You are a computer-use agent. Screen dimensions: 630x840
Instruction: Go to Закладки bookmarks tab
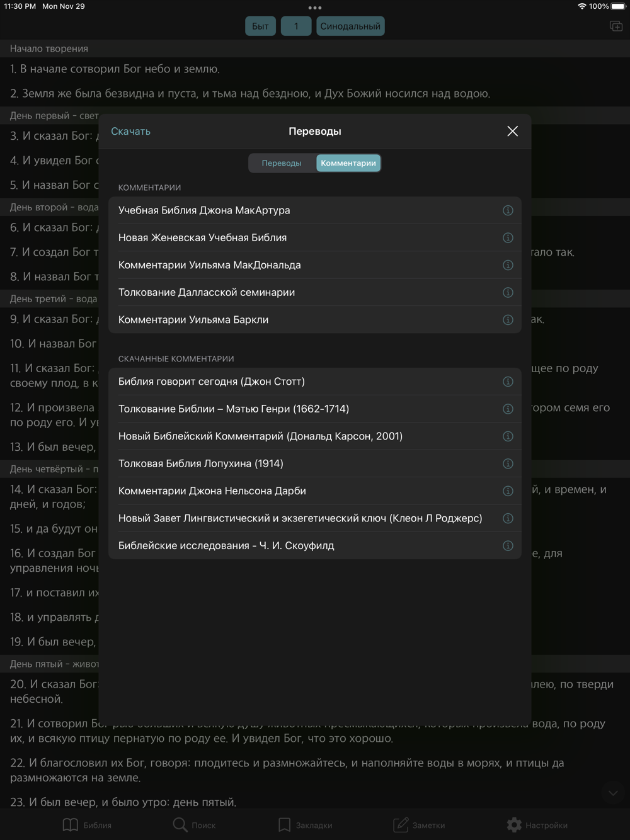(x=306, y=825)
